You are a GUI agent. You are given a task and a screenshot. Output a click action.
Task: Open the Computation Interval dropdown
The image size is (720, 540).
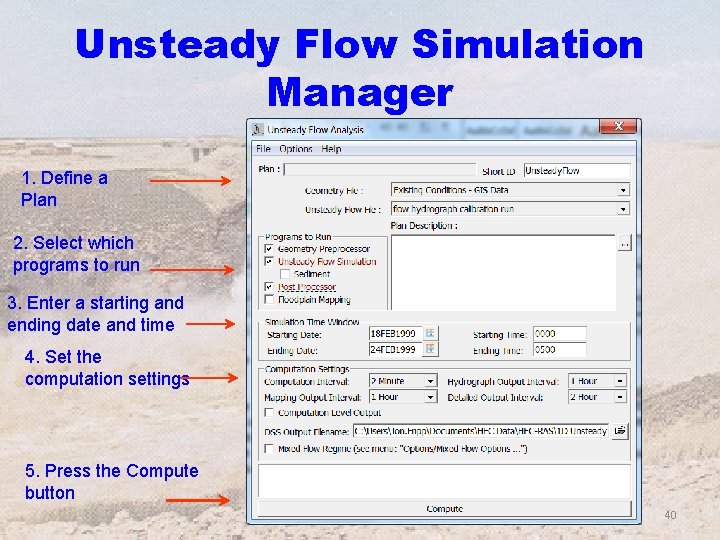(x=430, y=381)
